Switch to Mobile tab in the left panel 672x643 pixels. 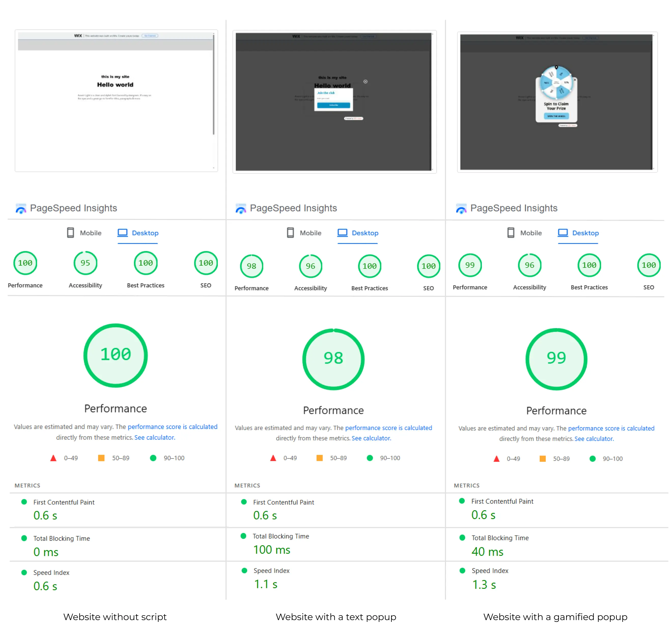(84, 233)
